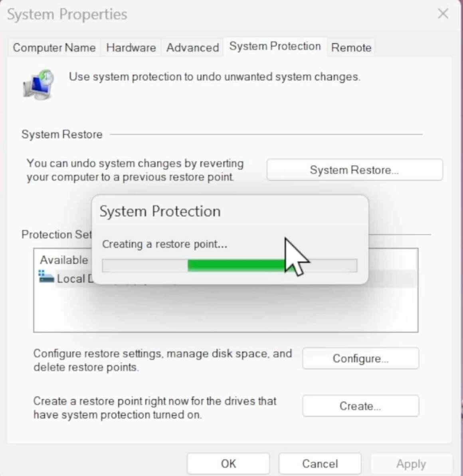The image size is (463, 476).
Task: Click the Cancel button
Action: (320, 463)
